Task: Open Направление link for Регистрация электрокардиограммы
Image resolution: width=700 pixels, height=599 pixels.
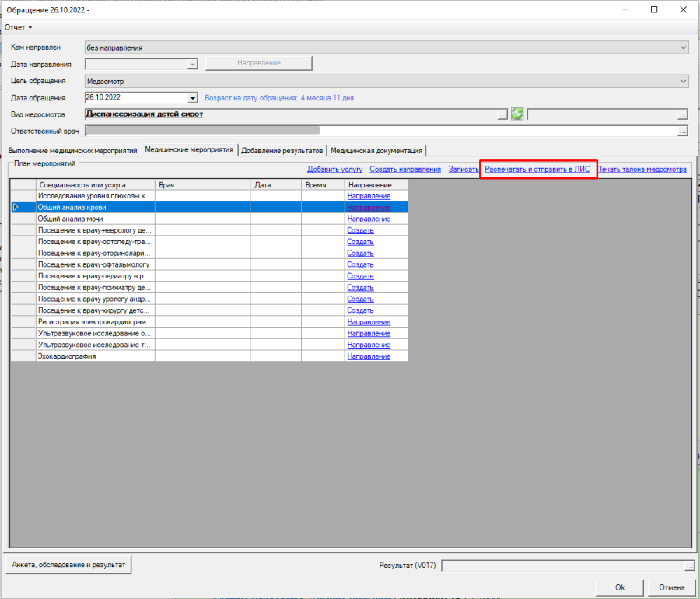Action: (369, 322)
